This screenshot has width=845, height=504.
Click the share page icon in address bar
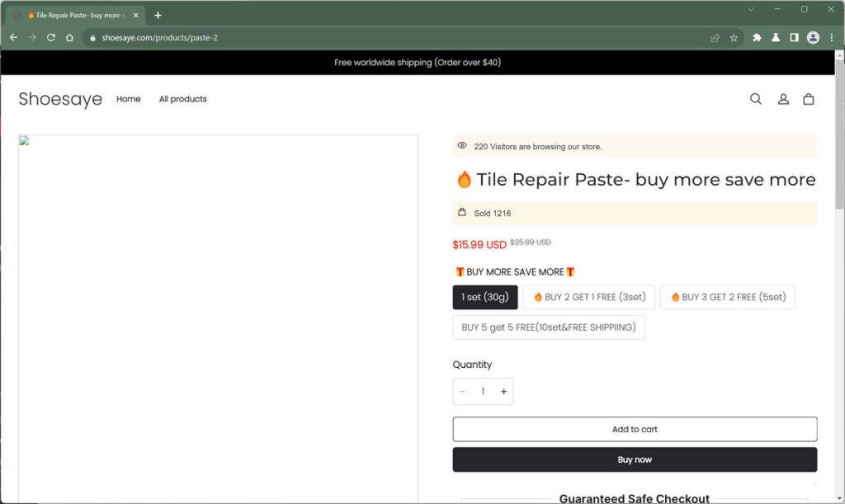tap(715, 38)
